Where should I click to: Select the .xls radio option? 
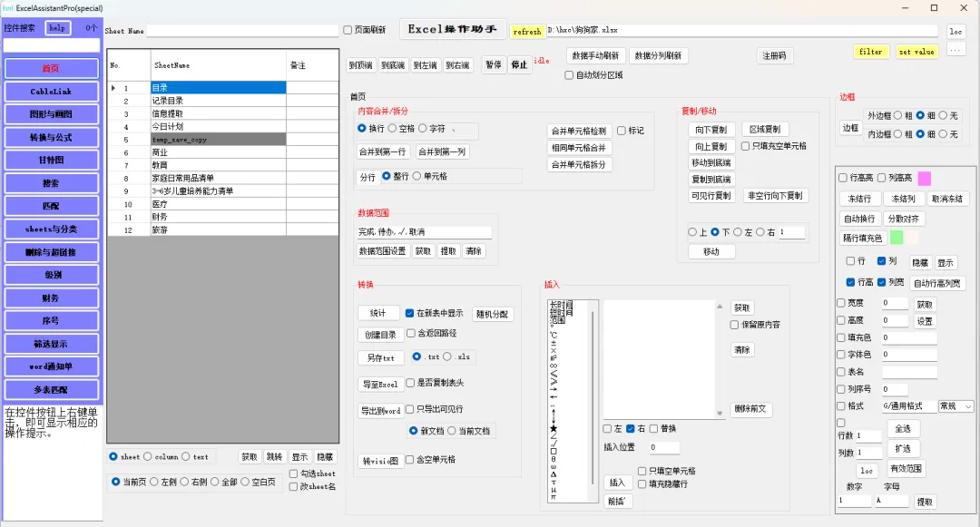[x=446, y=356]
